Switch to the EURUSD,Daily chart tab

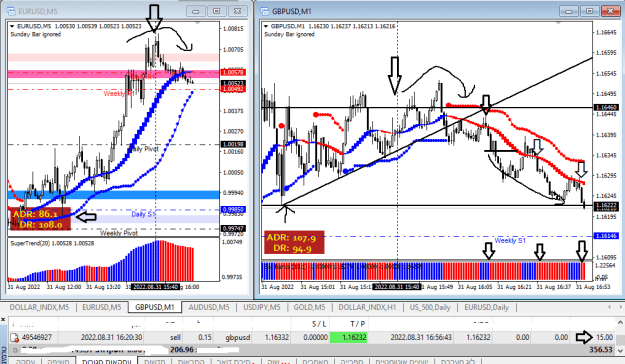pos(487,307)
